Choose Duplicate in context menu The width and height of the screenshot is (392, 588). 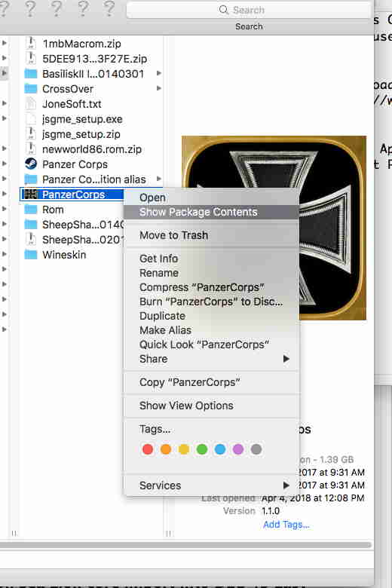click(x=211, y=316)
